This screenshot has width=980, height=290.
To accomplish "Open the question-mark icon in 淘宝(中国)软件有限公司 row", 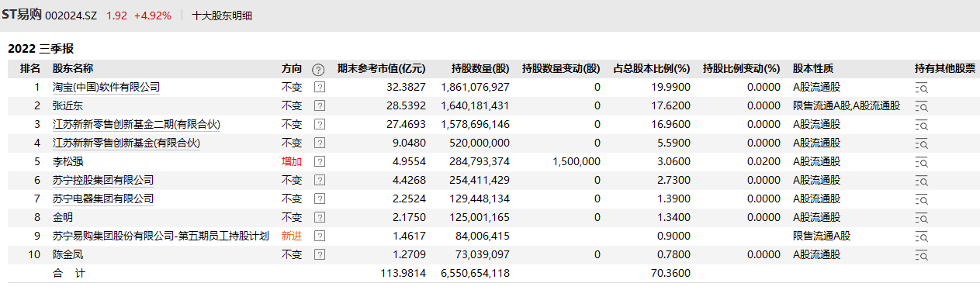I will 319,87.
